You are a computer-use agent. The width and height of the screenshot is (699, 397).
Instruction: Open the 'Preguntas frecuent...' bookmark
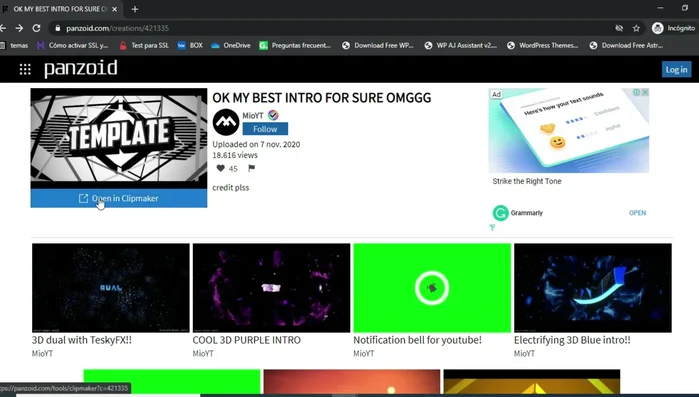coord(295,45)
